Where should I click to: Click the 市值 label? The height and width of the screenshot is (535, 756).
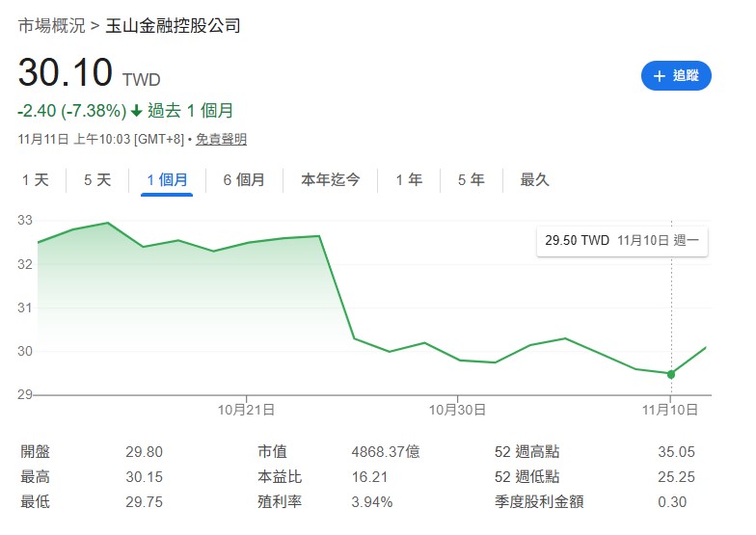coord(272,452)
